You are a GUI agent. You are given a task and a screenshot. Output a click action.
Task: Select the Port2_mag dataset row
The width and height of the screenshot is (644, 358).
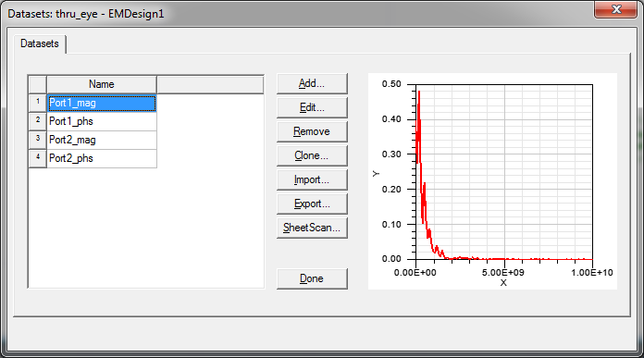(x=102, y=140)
